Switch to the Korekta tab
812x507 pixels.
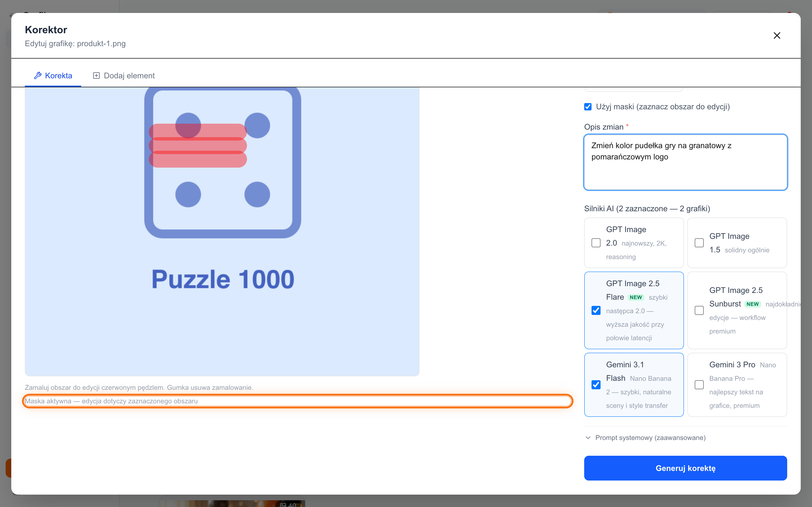coord(53,75)
